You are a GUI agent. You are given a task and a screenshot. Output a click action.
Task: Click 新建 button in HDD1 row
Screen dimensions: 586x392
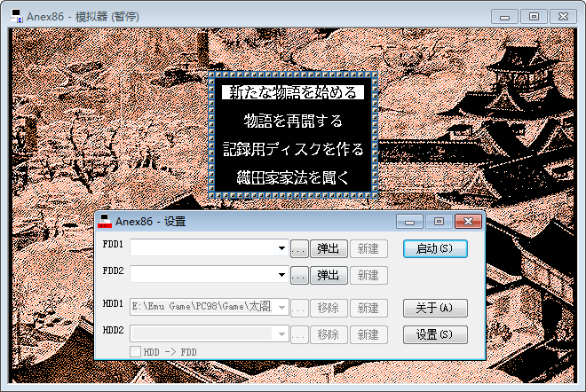pyautogui.click(x=368, y=308)
